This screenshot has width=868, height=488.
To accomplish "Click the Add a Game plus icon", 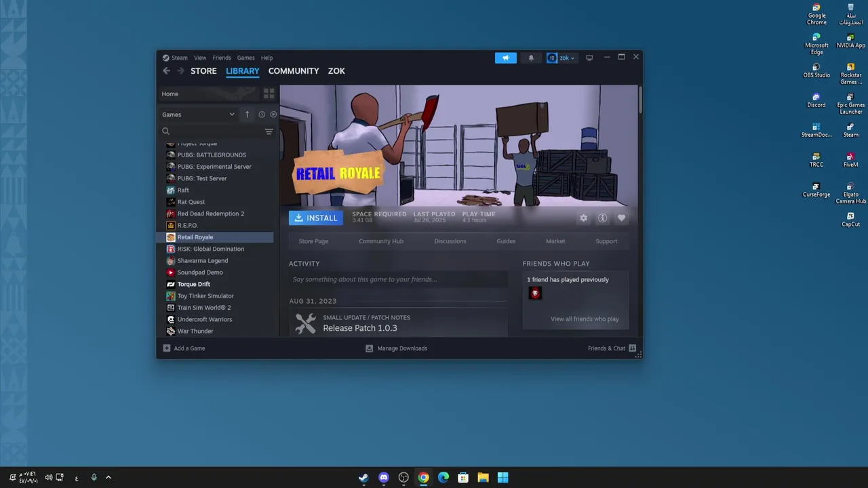I will (166, 348).
